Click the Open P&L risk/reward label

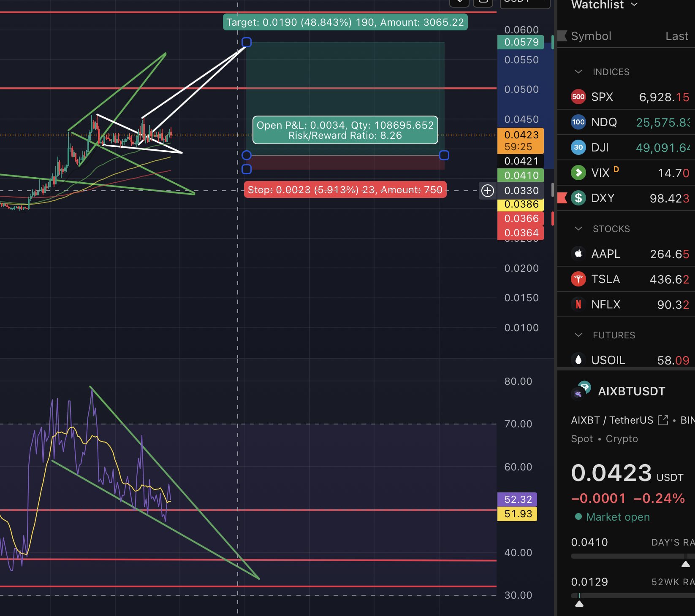click(345, 130)
